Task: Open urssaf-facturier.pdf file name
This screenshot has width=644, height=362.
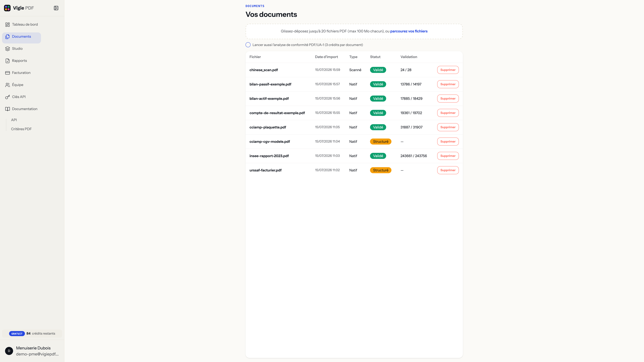Action: click(265, 170)
